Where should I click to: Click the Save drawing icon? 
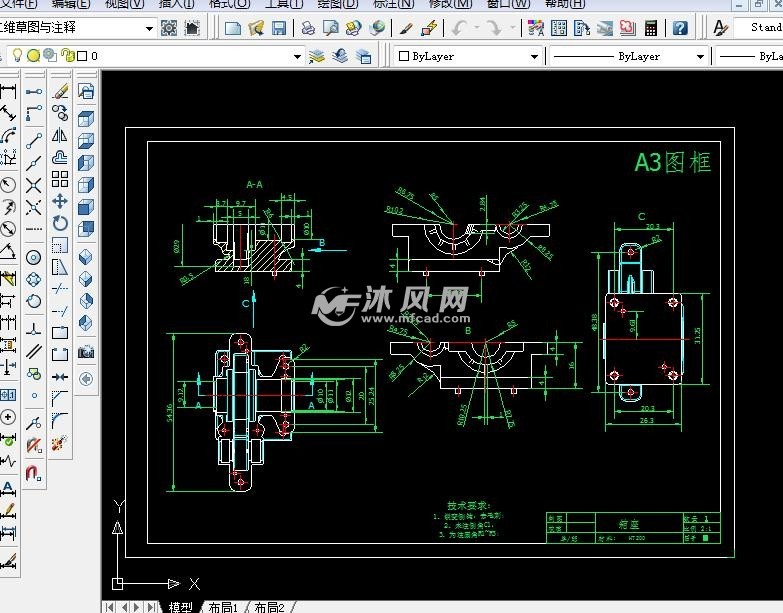click(278, 28)
